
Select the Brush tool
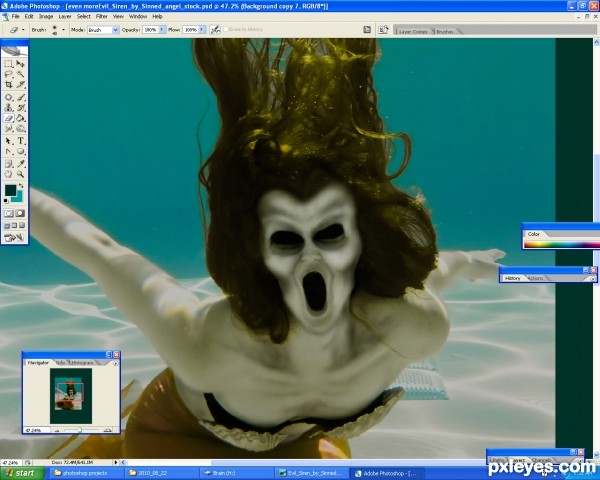tap(21, 97)
